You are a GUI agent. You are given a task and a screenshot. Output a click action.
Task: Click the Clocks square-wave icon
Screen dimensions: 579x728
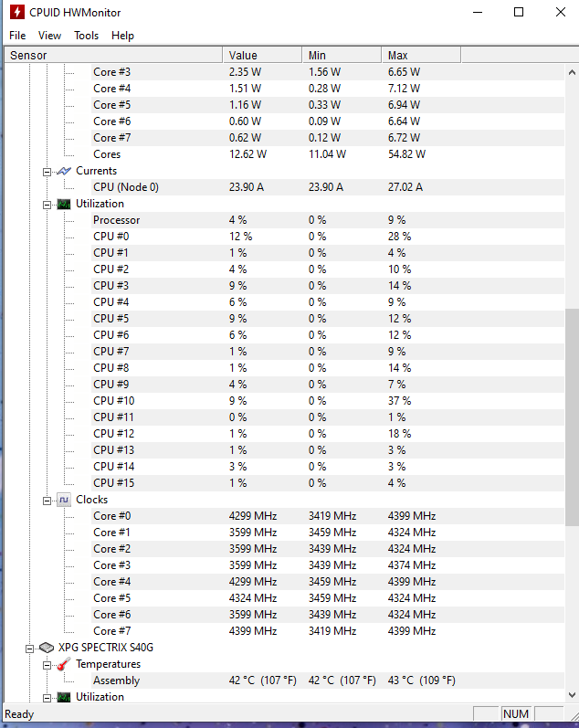[63, 500]
